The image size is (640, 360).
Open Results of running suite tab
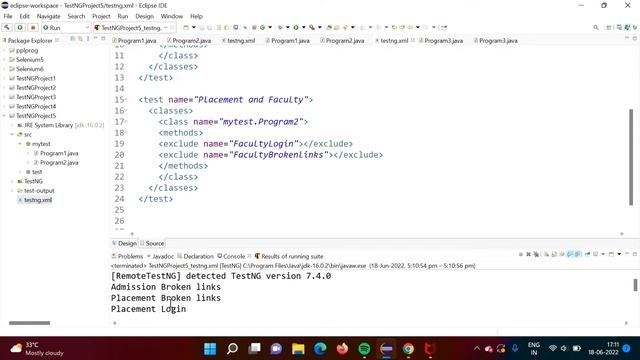(x=289, y=256)
